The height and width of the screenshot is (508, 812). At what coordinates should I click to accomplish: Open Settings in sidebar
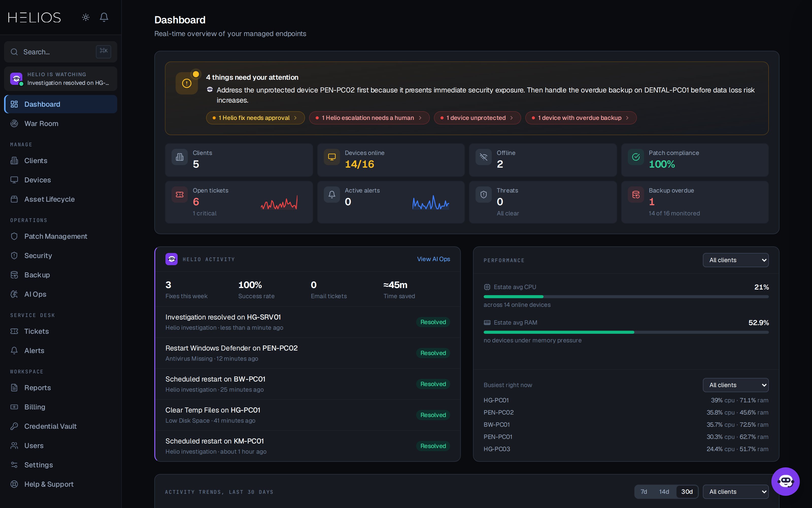pyautogui.click(x=61, y=465)
